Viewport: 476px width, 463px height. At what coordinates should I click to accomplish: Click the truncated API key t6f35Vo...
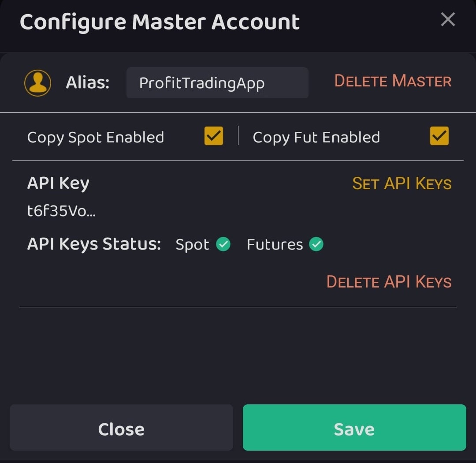[61, 212]
